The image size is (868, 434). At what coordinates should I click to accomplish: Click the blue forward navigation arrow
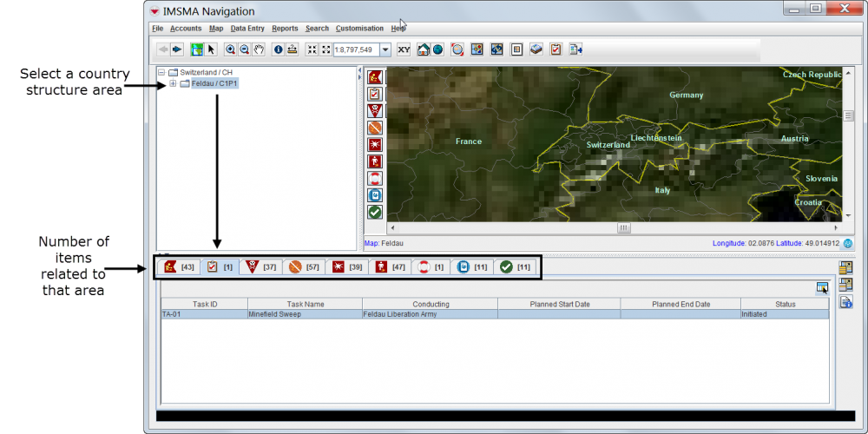click(x=177, y=49)
